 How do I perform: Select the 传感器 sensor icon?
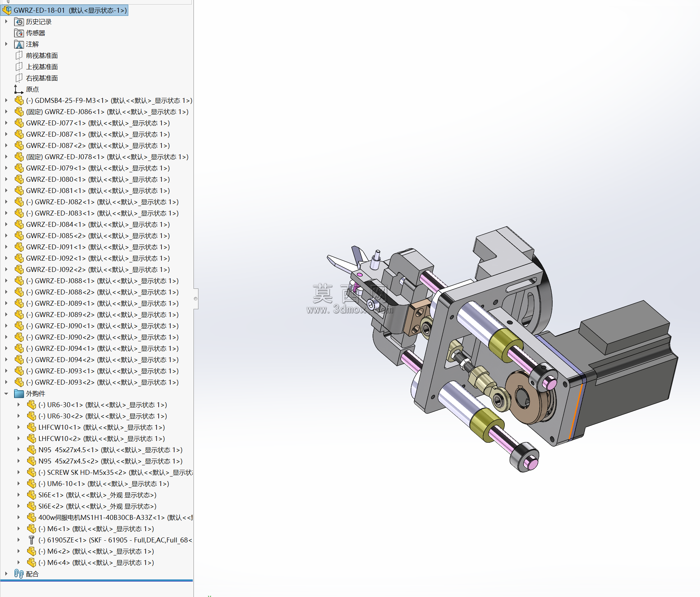[x=19, y=33]
